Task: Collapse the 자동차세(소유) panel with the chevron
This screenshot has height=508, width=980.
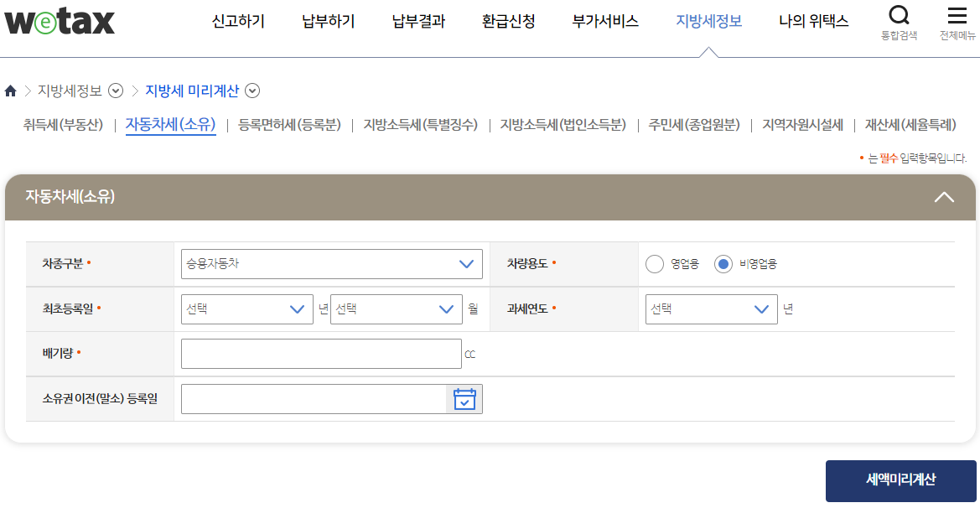Action: (x=944, y=197)
